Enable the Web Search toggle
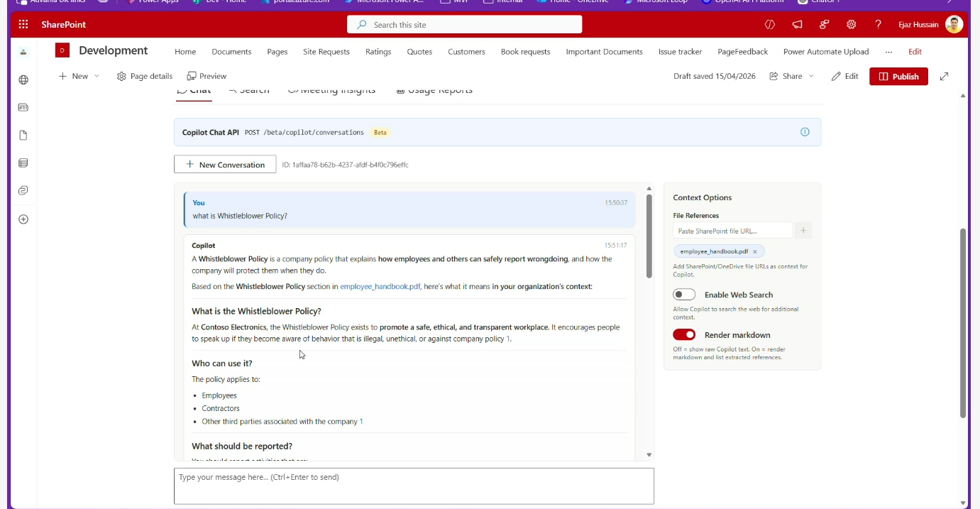Screen dimensions: 980x509 coord(684,295)
